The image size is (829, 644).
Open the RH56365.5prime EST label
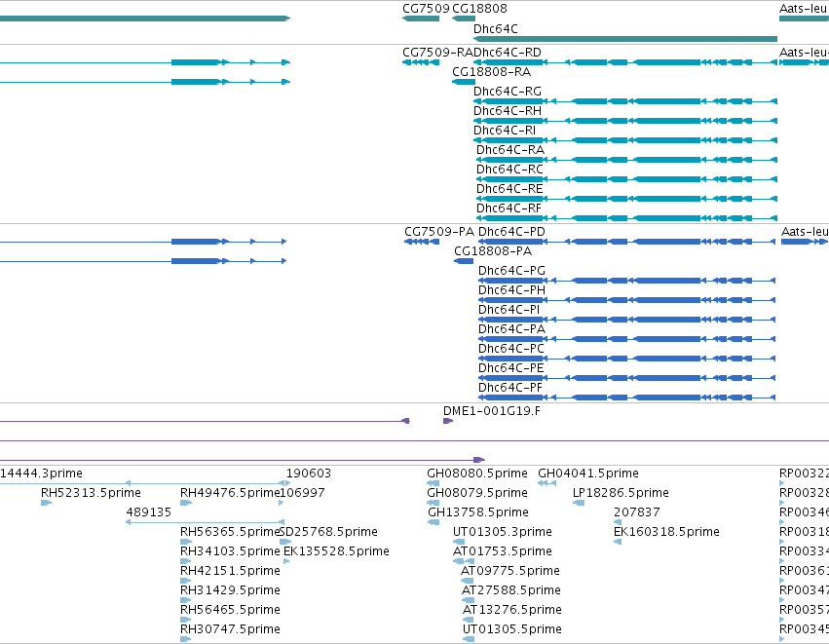point(230,532)
